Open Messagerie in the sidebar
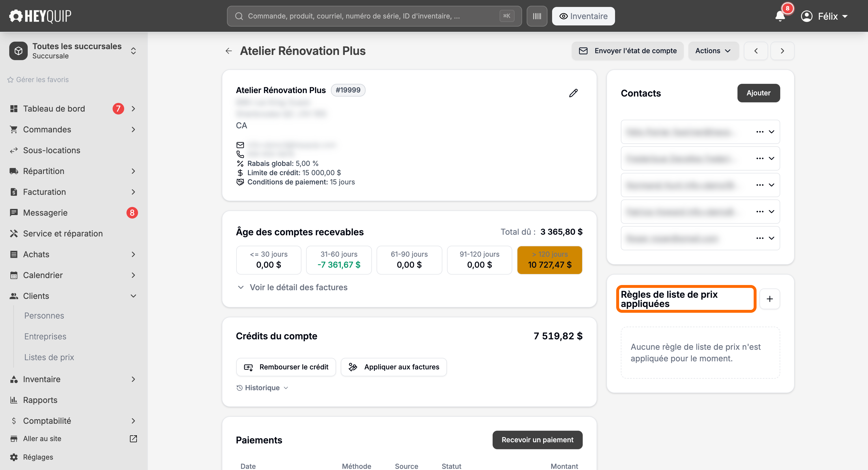 [x=45, y=213]
